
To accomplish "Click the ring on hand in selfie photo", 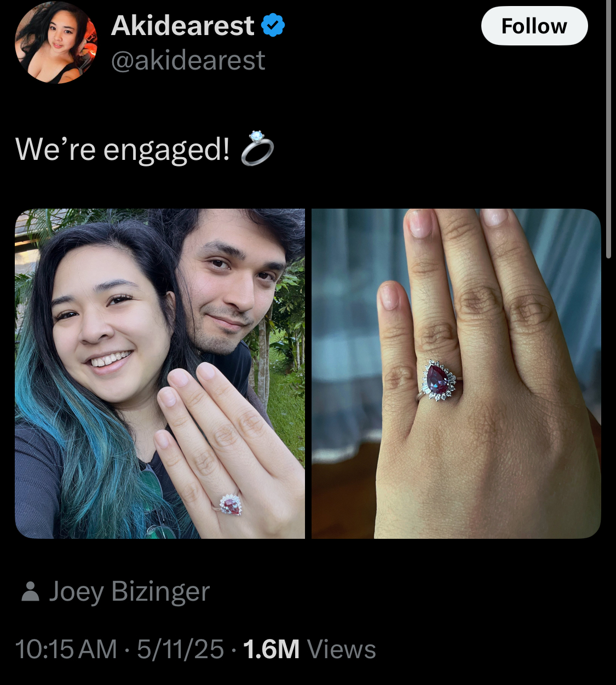I will 231,505.
